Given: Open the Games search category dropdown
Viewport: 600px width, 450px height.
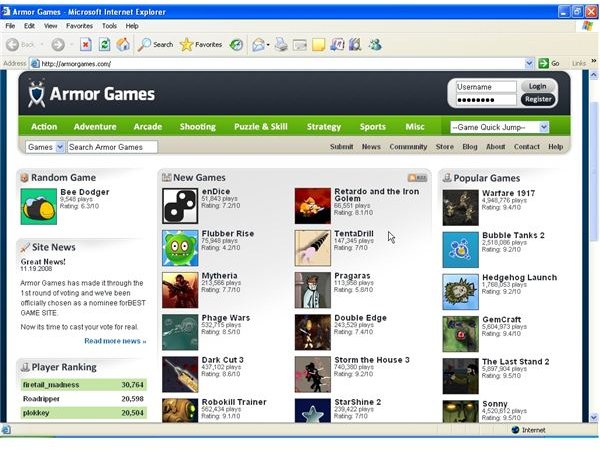Looking at the screenshot, I should (60, 147).
